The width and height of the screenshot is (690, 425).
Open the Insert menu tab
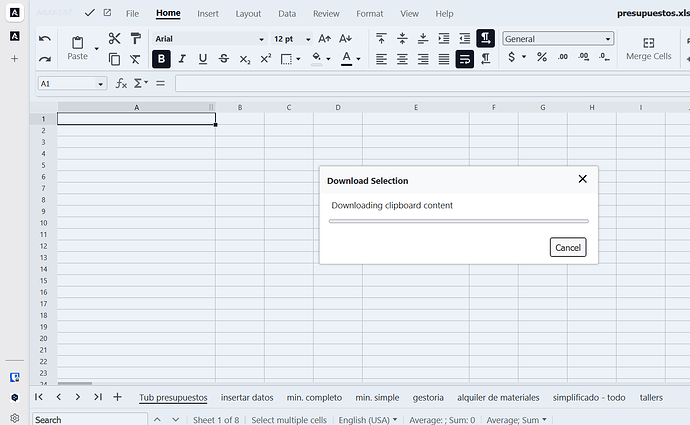coord(208,14)
